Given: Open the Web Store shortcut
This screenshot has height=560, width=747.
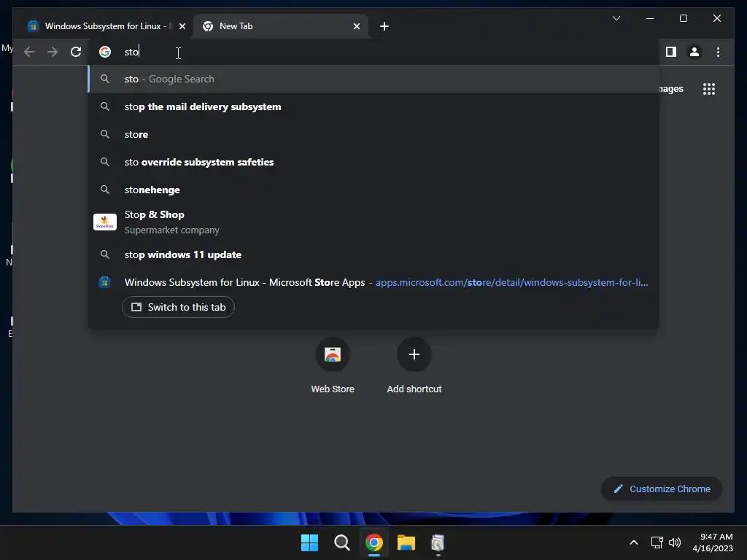Looking at the screenshot, I should coord(333,366).
